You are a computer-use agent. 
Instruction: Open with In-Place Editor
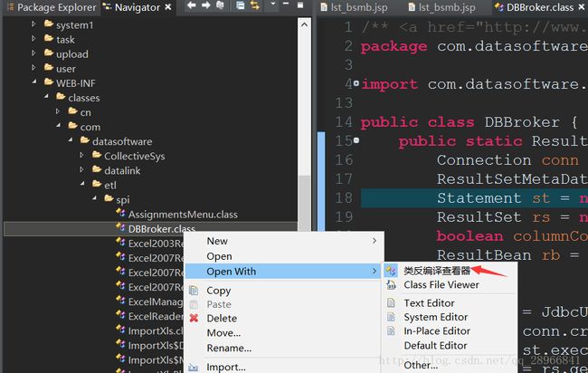[450, 331]
